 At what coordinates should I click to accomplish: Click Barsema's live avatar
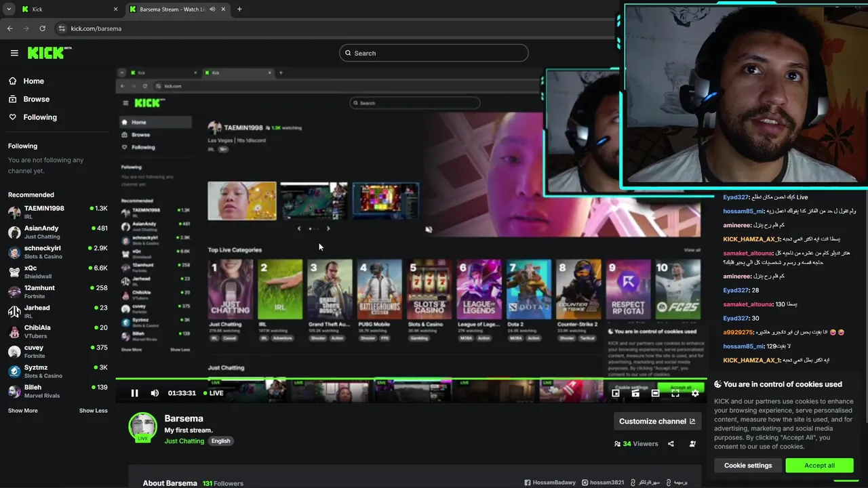pyautogui.click(x=142, y=427)
